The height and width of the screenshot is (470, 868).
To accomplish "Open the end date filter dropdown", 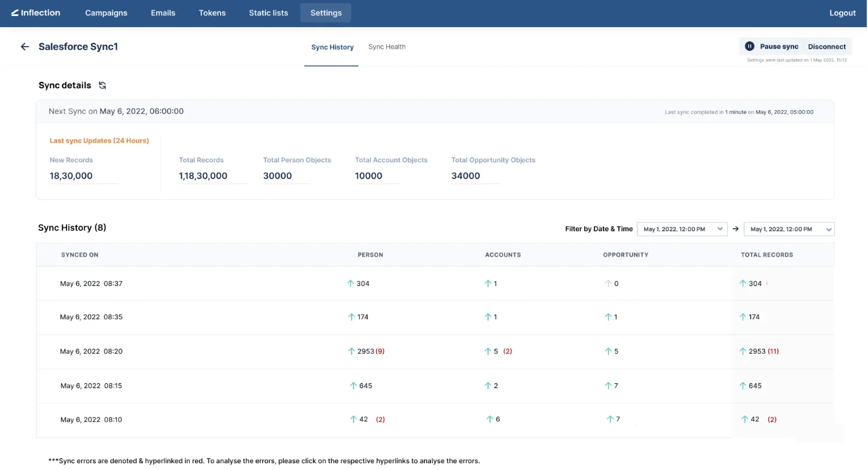I will point(789,228).
